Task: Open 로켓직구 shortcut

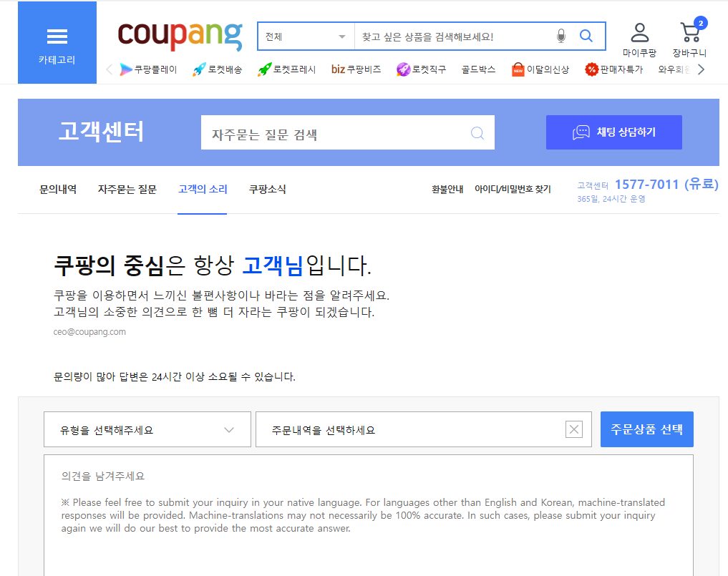Action: [x=421, y=69]
